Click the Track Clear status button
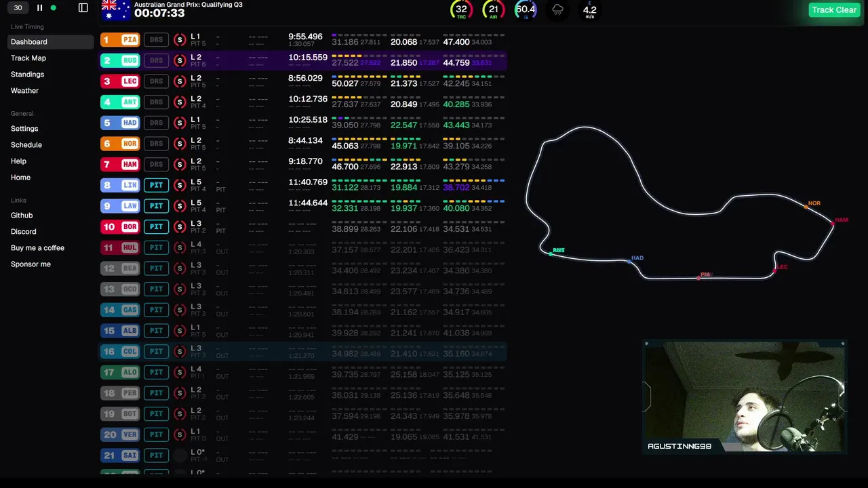This screenshot has height=488, width=868. click(834, 9)
